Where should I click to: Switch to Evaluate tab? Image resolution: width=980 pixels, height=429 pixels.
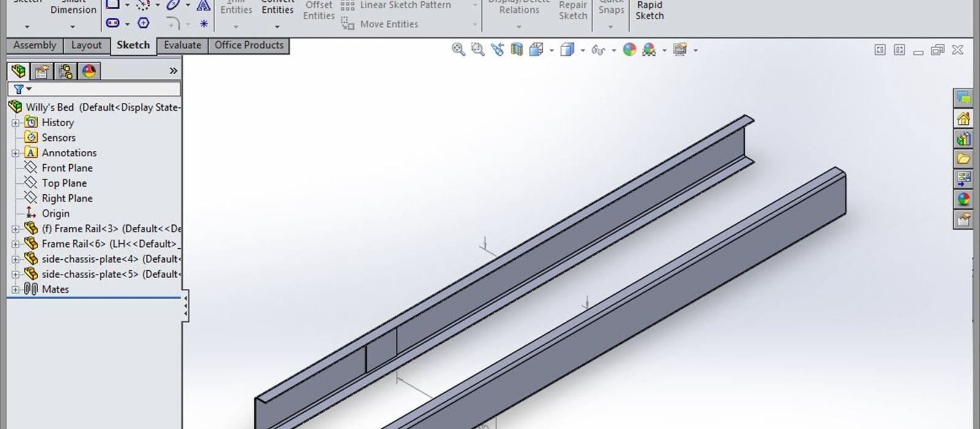pos(183,45)
